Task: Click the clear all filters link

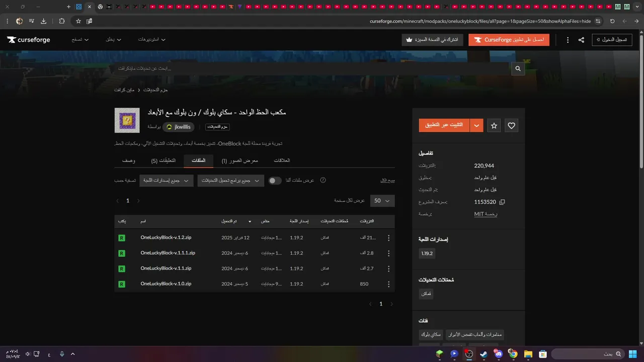Action: pyautogui.click(x=387, y=180)
